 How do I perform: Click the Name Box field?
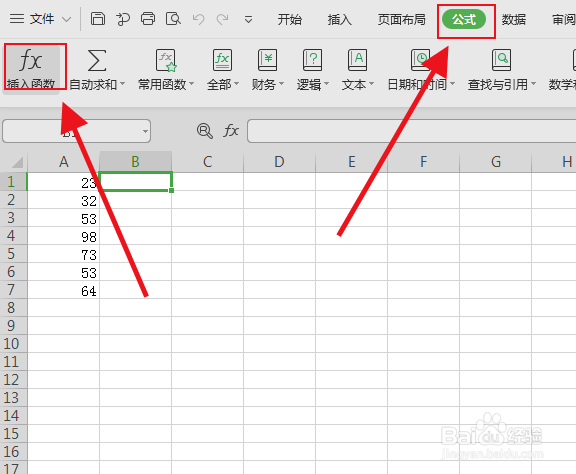[76, 131]
